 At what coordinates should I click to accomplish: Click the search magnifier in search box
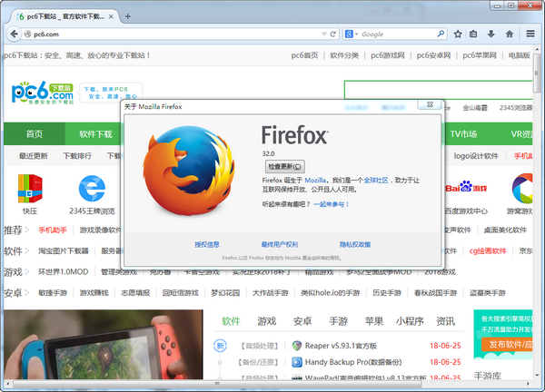click(x=441, y=34)
